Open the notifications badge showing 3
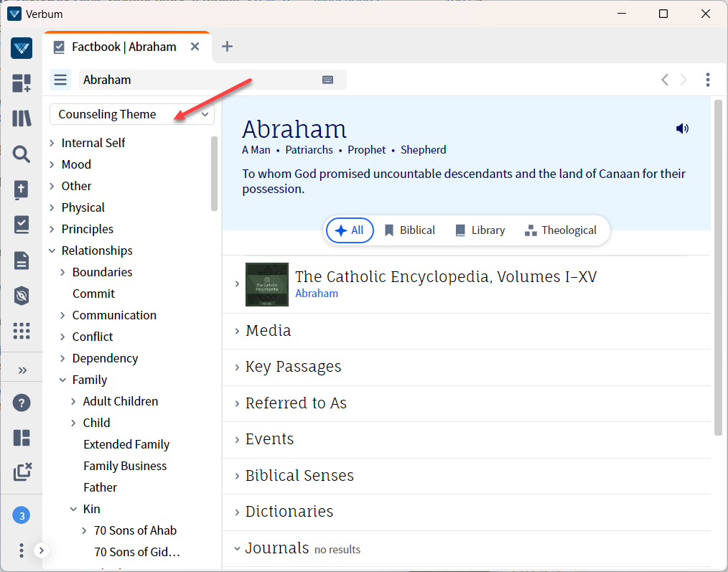 click(22, 515)
